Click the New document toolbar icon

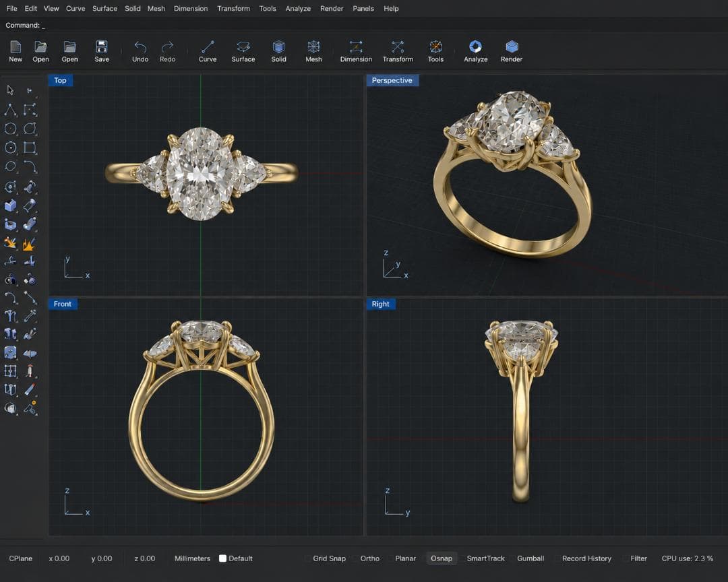tap(16, 51)
